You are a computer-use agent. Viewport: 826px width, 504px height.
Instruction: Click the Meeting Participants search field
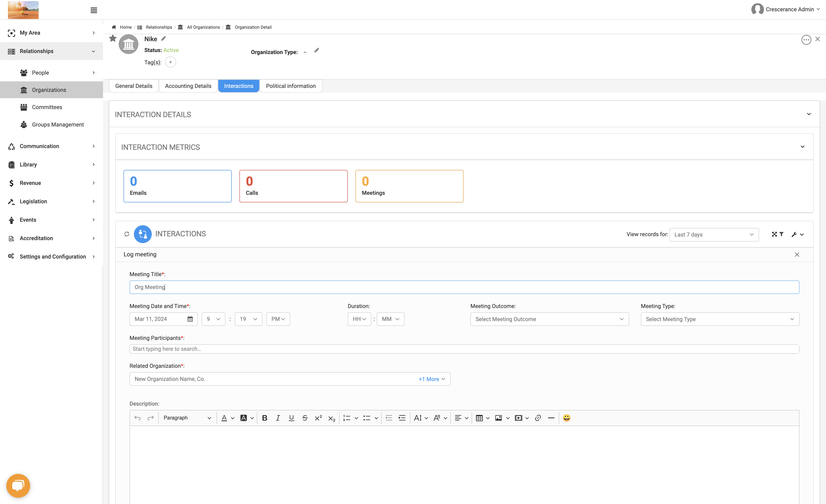(x=464, y=349)
